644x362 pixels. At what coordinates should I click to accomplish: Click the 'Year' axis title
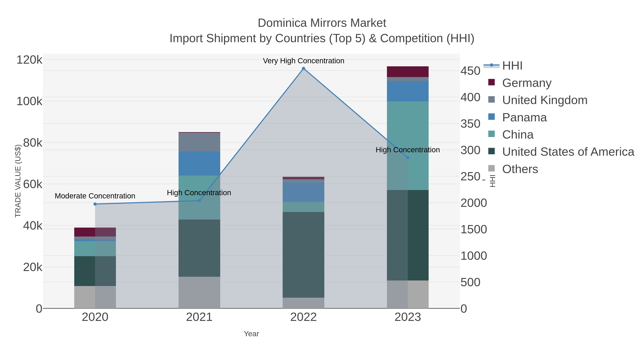coord(252,334)
